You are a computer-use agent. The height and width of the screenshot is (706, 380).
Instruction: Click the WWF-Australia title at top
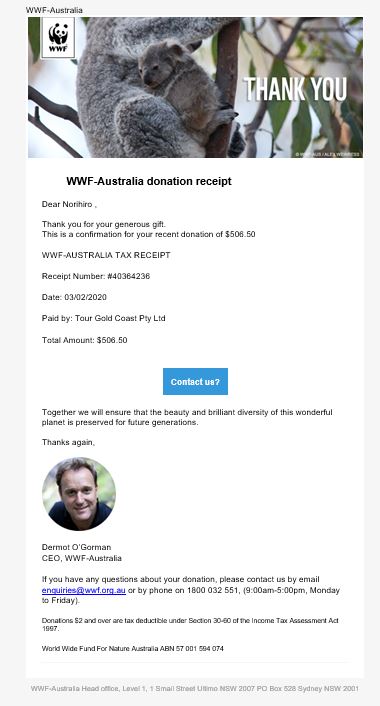pyautogui.click(x=54, y=10)
